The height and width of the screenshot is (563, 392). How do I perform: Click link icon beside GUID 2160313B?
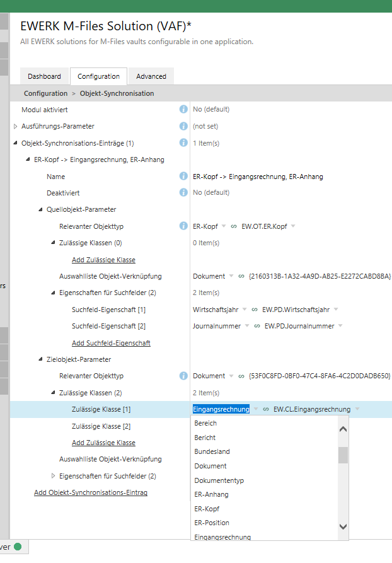tap(241, 277)
